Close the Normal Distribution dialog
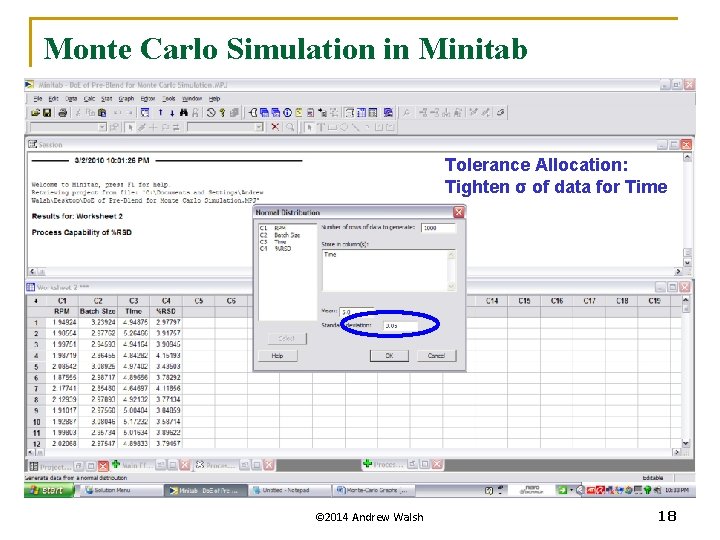 (x=458, y=212)
